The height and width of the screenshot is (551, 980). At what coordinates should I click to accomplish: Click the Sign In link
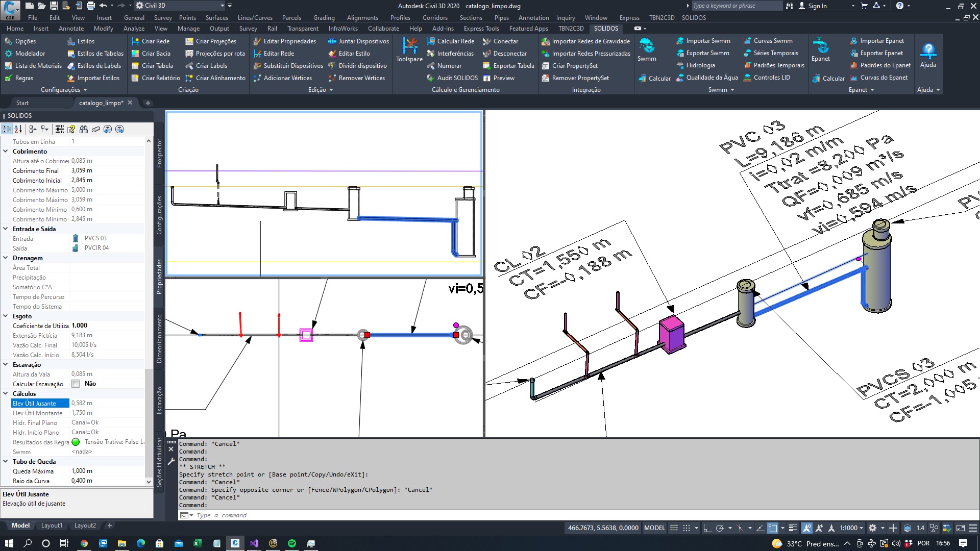click(817, 6)
